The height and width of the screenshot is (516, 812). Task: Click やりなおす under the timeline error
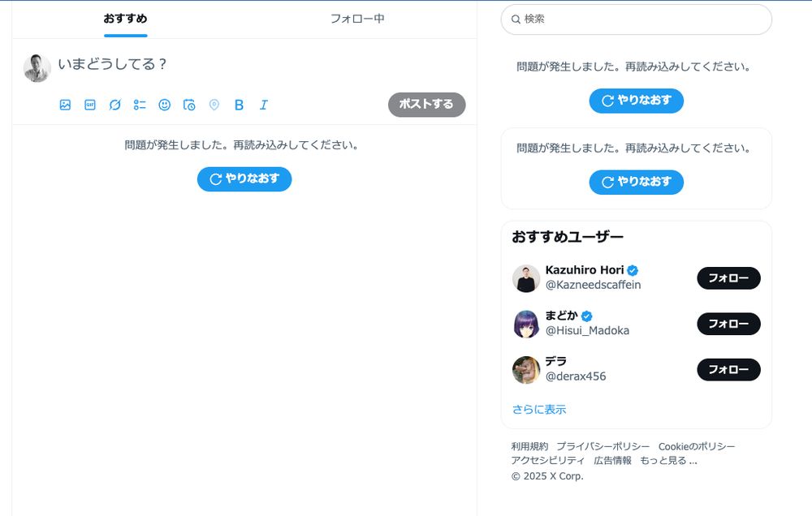click(x=244, y=179)
